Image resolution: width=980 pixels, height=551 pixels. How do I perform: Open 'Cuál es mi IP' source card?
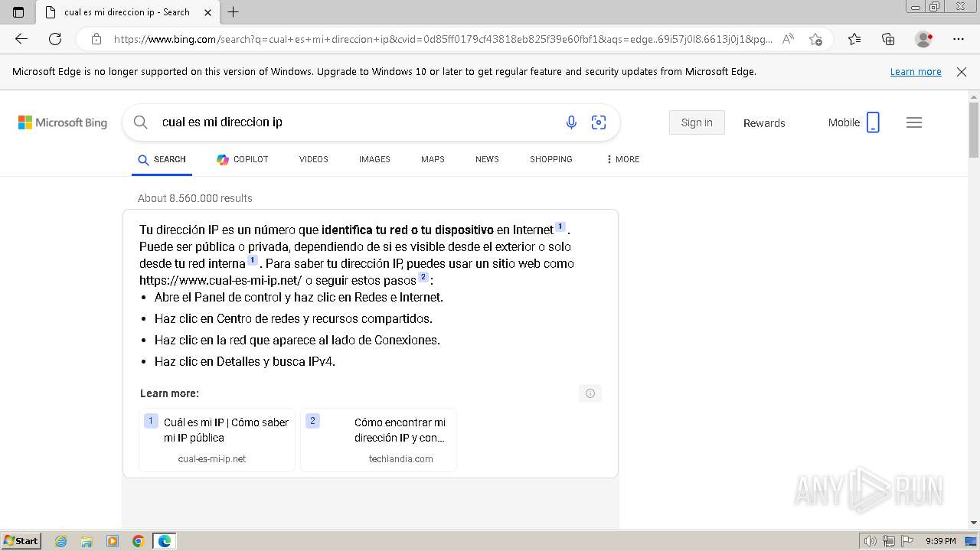[x=217, y=440]
